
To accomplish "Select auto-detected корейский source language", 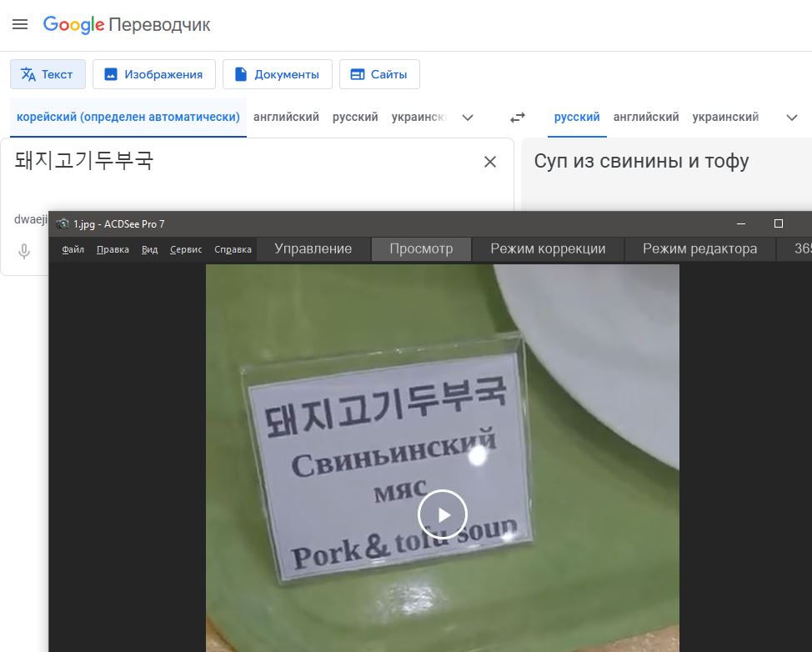I will tap(128, 117).
